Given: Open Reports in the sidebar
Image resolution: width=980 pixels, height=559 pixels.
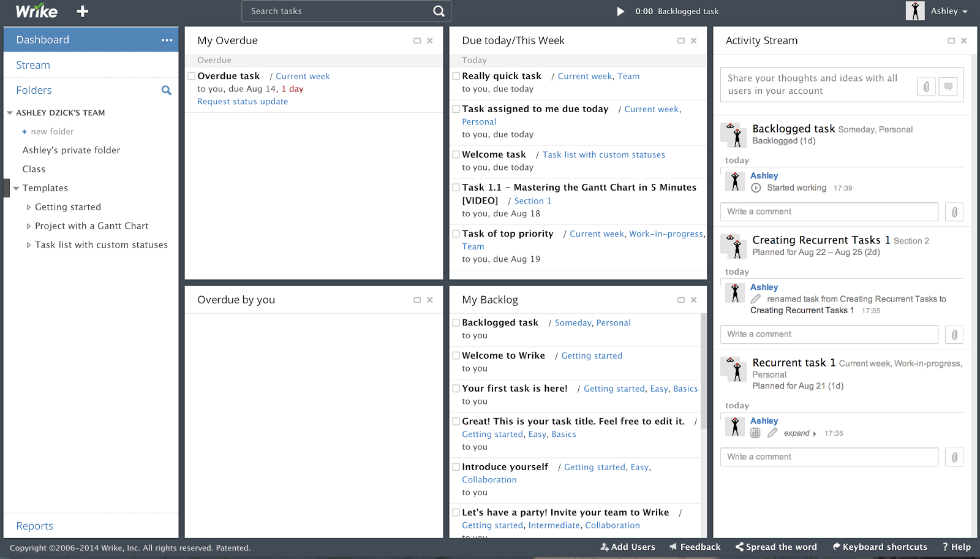Looking at the screenshot, I should tap(34, 526).
